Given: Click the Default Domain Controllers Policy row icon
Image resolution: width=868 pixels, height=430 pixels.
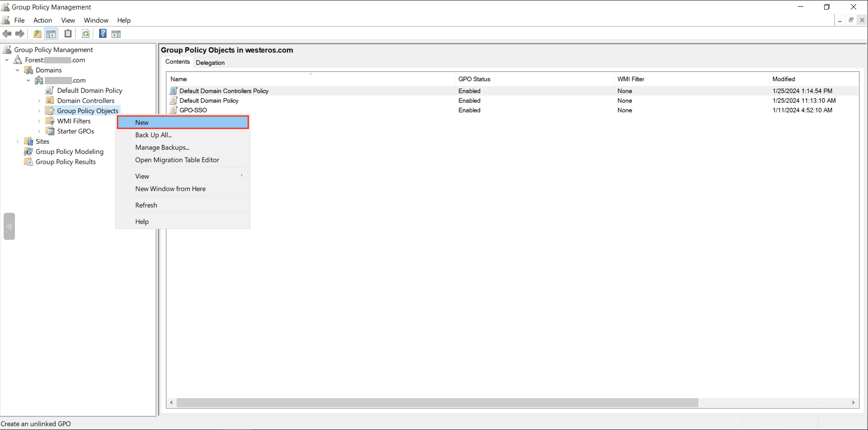Looking at the screenshot, I should tap(173, 91).
